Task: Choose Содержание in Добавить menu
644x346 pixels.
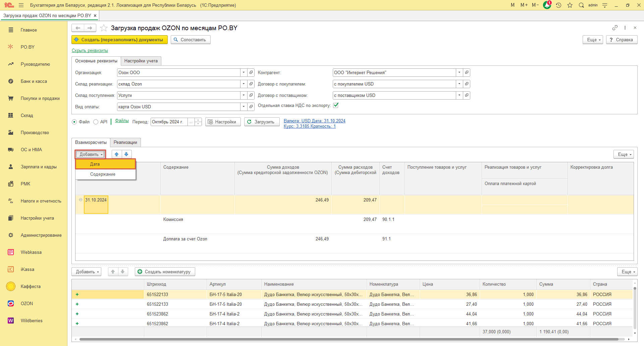Action: click(105, 174)
